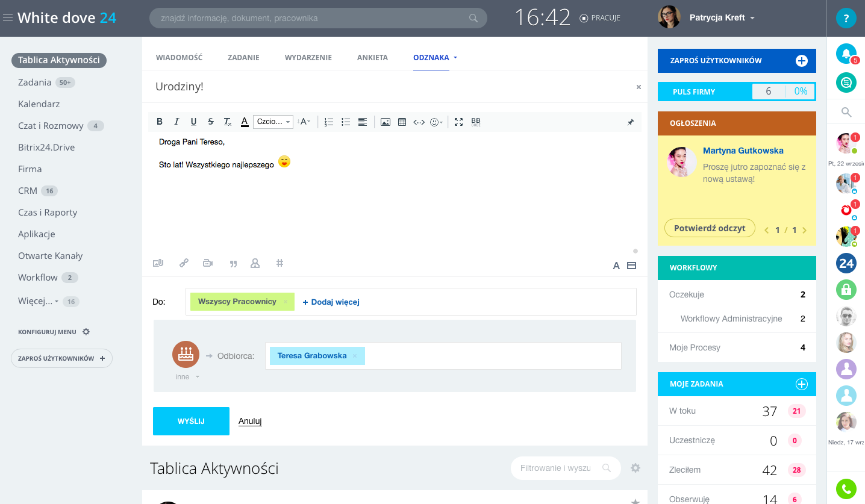Click the Anuluj link

coord(250,421)
